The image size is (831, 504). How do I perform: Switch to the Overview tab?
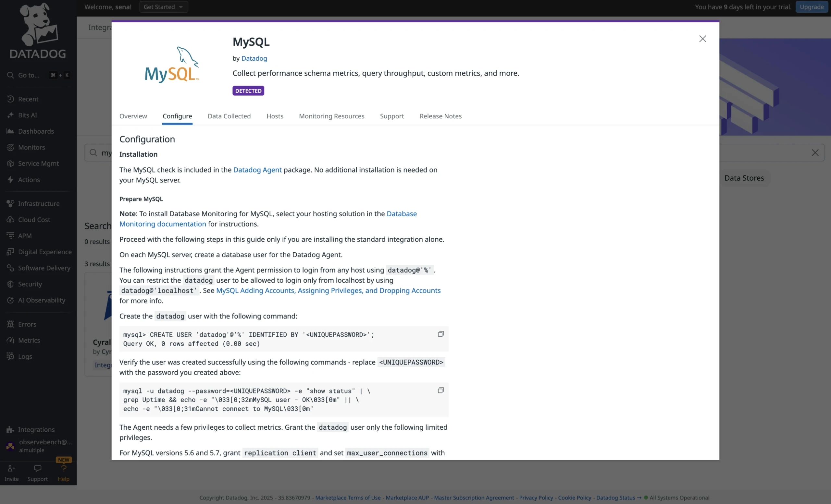tap(133, 116)
